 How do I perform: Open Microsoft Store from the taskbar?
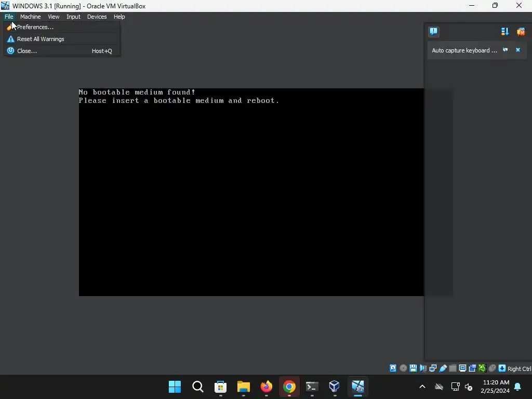(x=220, y=387)
